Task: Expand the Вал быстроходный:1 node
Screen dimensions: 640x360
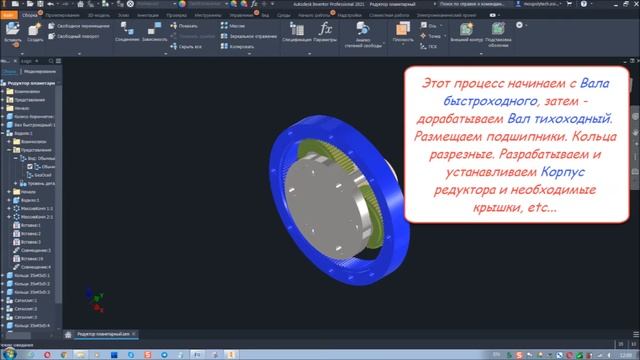Action: pos(3,125)
